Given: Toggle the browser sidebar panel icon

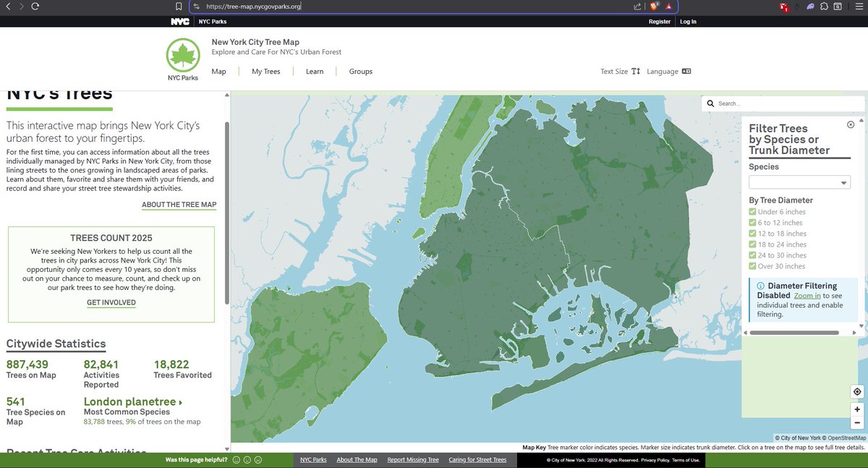Looking at the screenshot, I should 837,6.
